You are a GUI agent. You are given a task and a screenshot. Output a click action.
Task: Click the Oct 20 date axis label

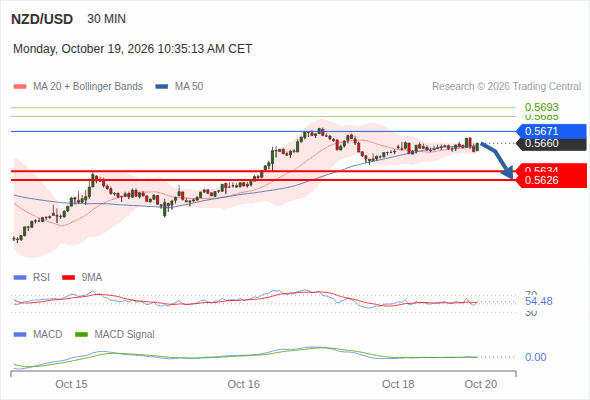coord(481,384)
